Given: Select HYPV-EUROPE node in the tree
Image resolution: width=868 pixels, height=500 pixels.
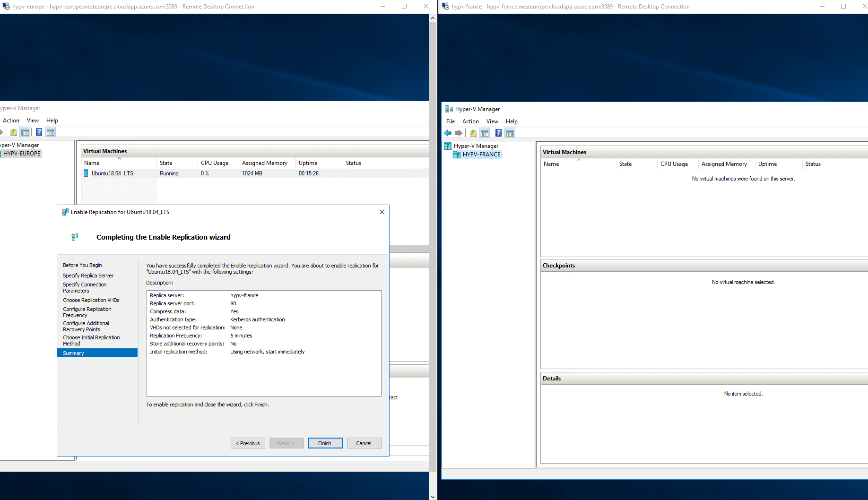Looking at the screenshot, I should coord(22,154).
